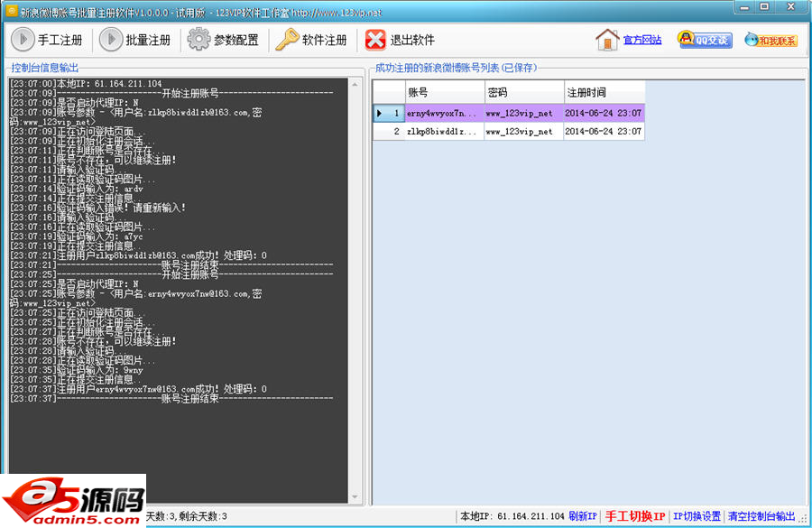Click the red X 退出软件 icon
This screenshot has width=812, height=528.
click(x=375, y=40)
